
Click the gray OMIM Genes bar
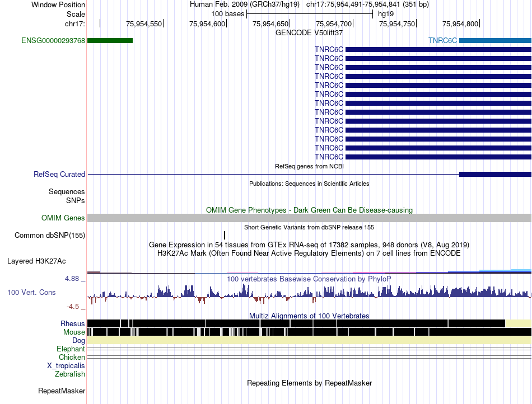click(309, 218)
